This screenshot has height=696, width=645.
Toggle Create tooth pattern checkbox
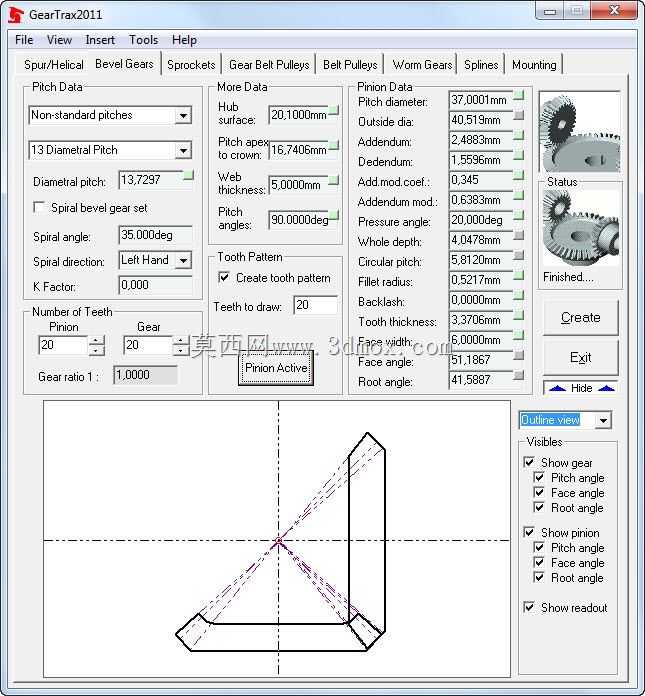point(224,278)
